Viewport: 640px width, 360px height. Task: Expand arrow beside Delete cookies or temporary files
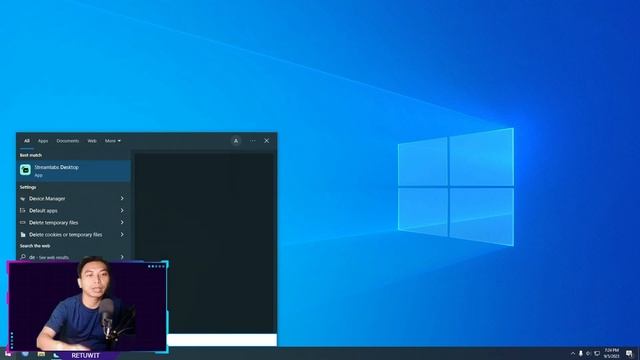(122, 235)
